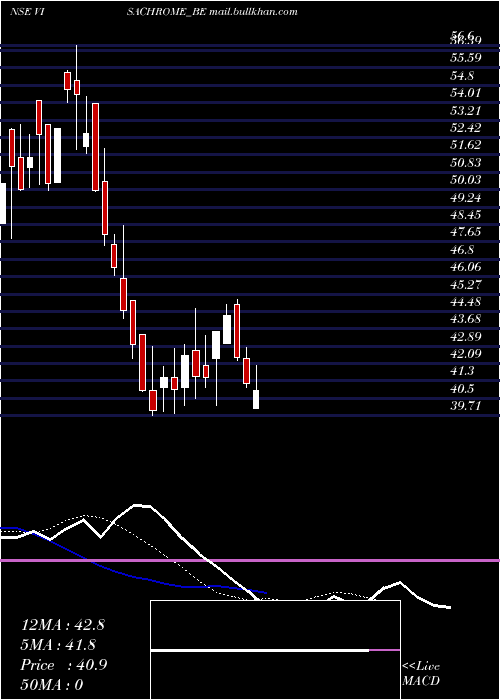Viewport: 500px width, 700px height.
Task: Click the 39.71 price label
Action: point(466,405)
